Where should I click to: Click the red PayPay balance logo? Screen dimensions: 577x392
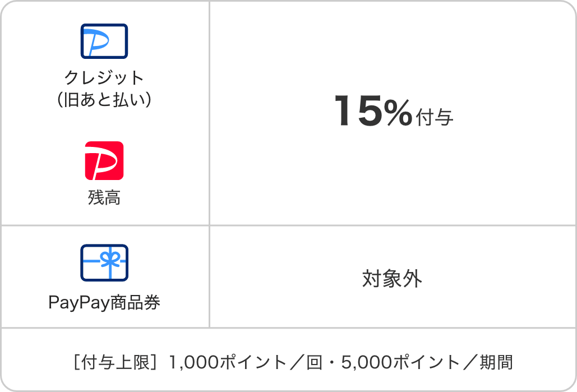click(x=104, y=161)
